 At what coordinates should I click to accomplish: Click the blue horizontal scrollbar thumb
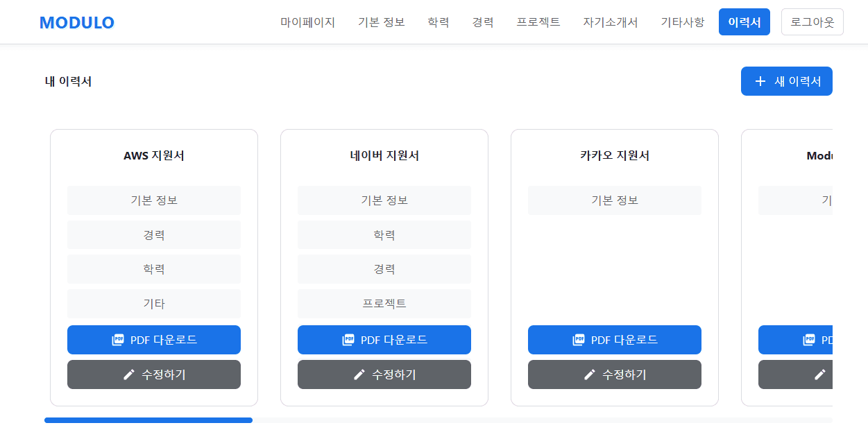click(148, 420)
